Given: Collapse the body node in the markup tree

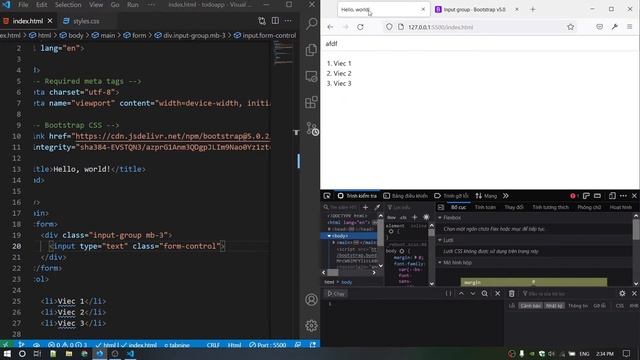Looking at the screenshot, I should point(329,236).
